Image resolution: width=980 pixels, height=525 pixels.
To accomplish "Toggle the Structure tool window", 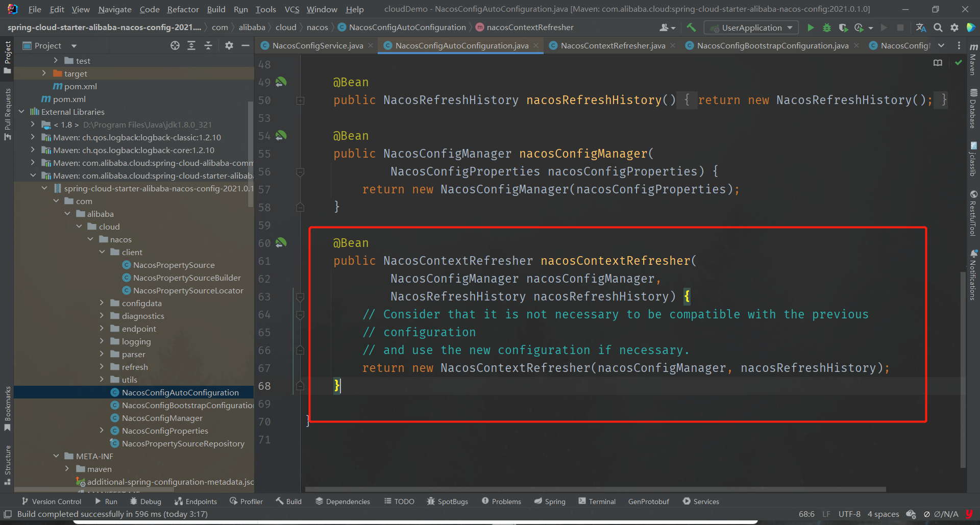I will pyautogui.click(x=7, y=465).
